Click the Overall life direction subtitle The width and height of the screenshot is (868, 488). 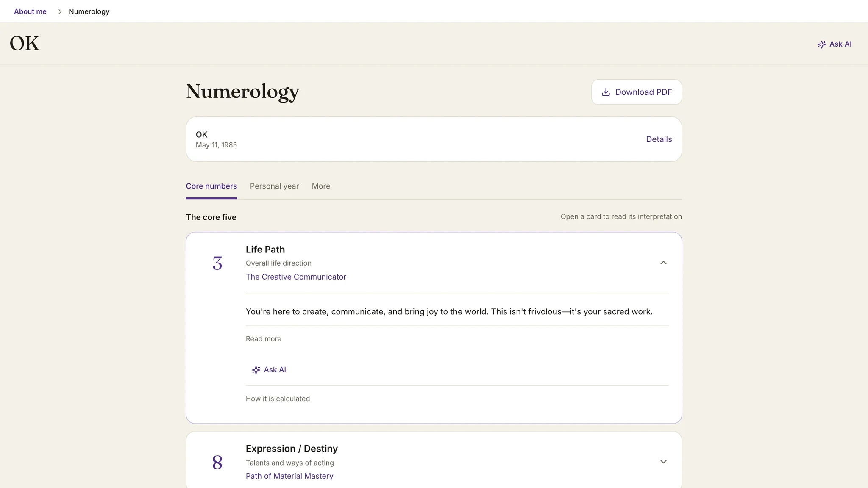point(278,263)
